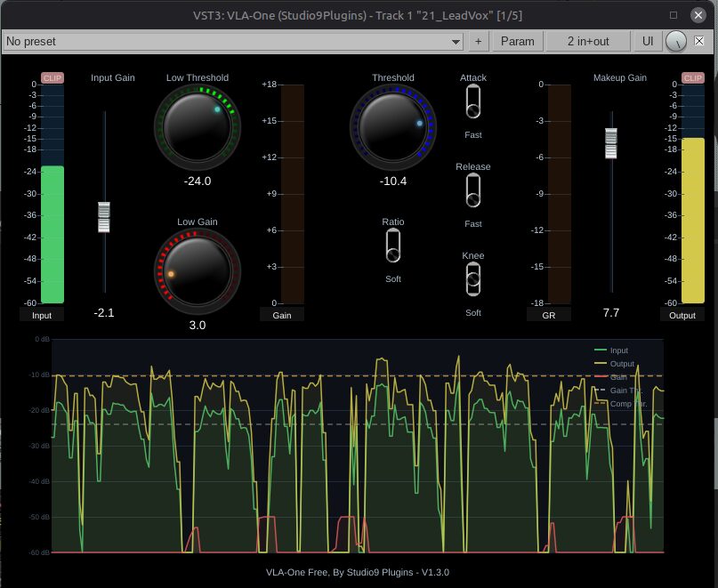Open the 2 in+out routing button

point(588,42)
